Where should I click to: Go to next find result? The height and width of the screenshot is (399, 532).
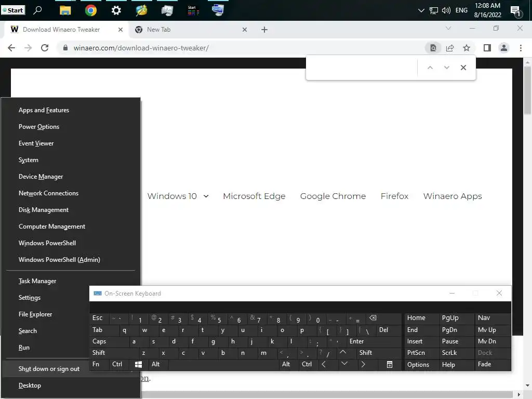point(446,68)
